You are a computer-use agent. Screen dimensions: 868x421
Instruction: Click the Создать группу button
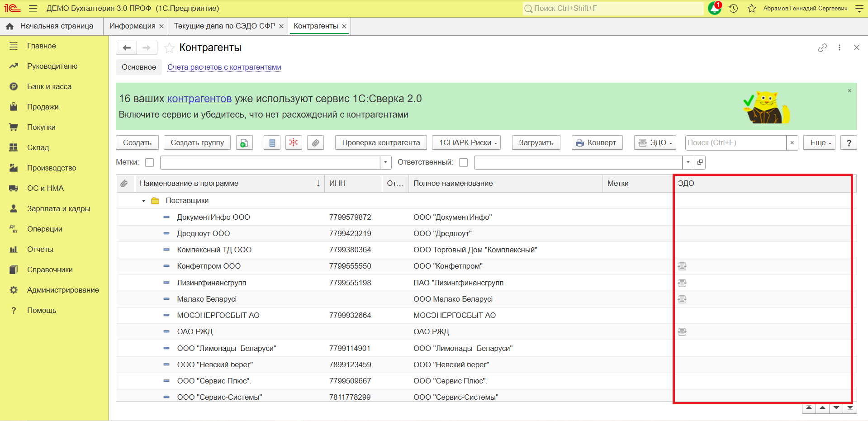click(x=197, y=143)
